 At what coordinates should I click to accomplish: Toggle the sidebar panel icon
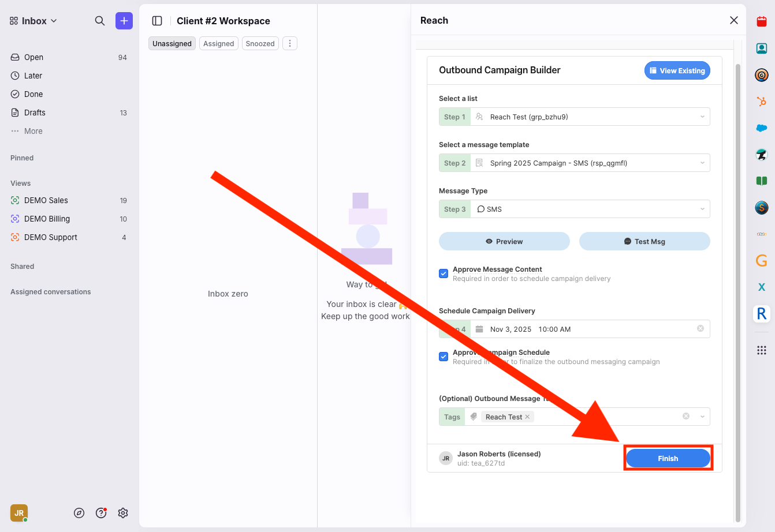[x=157, y=21]
